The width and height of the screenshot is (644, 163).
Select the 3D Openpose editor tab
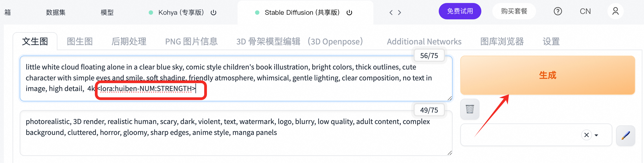300,41
